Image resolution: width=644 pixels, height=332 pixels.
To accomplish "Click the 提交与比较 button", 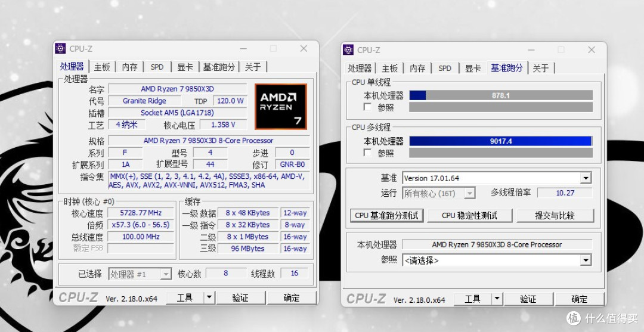I will coord(555,215).
